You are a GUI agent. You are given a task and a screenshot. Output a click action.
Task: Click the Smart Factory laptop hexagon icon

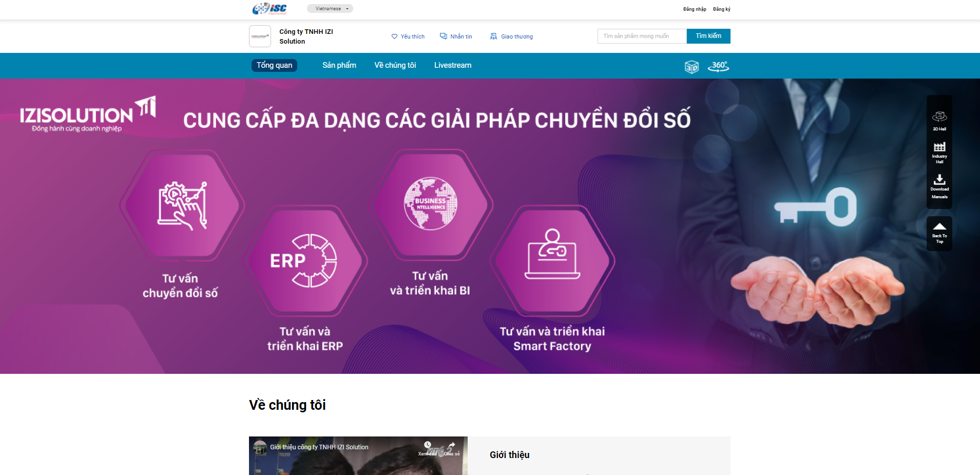552,261
